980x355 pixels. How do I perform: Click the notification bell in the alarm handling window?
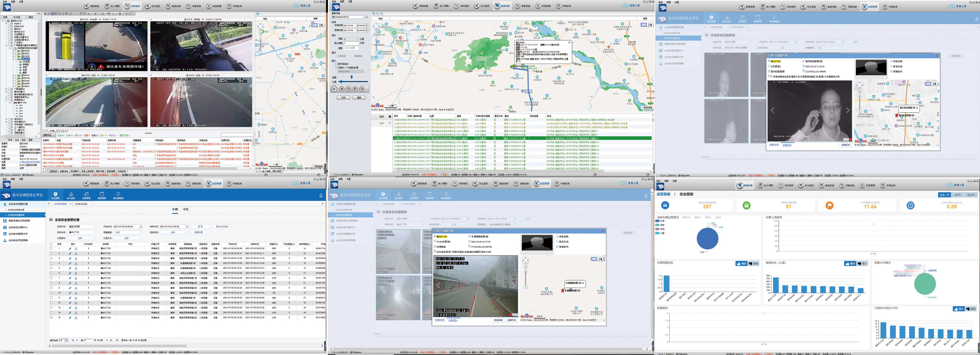coord(321,196)
